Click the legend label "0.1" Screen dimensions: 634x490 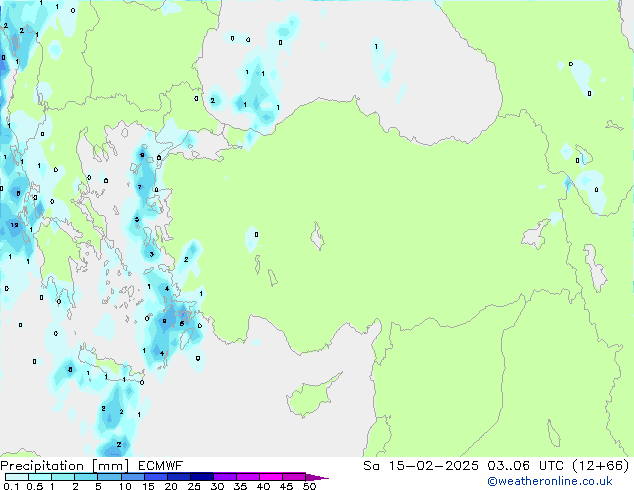tap(11, 486)
